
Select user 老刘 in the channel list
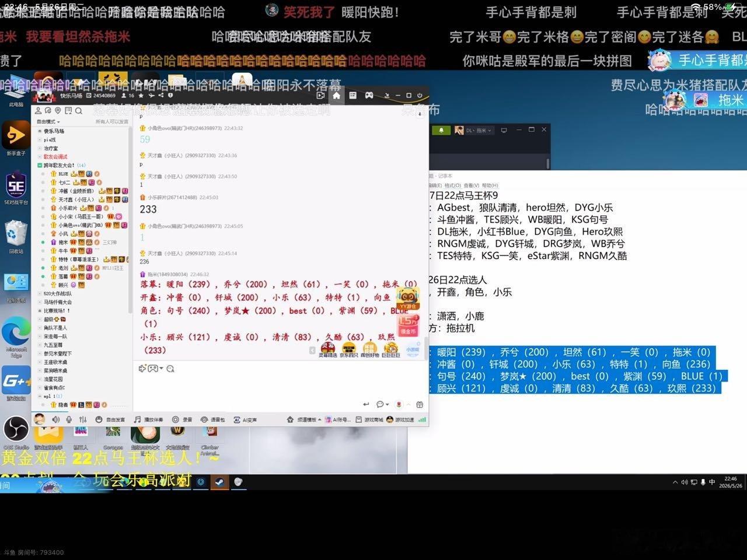(63, 268)
